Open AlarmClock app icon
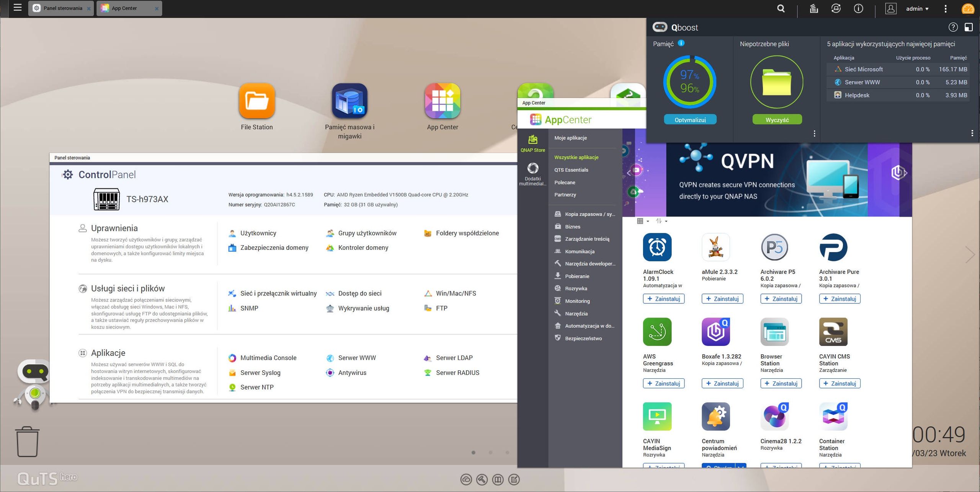This screenshot has height=492, width=980. 657,247
